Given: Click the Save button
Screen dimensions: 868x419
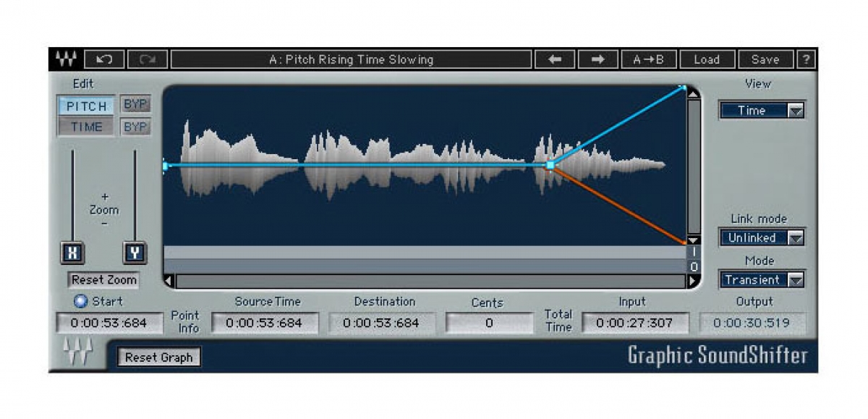Looking at the screenshot, I should point(765,59).
